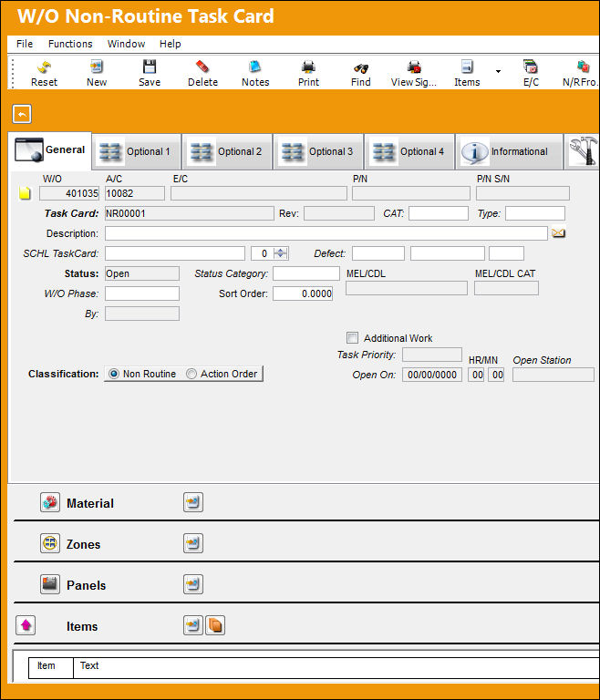Open the Panels select button
600x700 pixels.
(193, 584)
